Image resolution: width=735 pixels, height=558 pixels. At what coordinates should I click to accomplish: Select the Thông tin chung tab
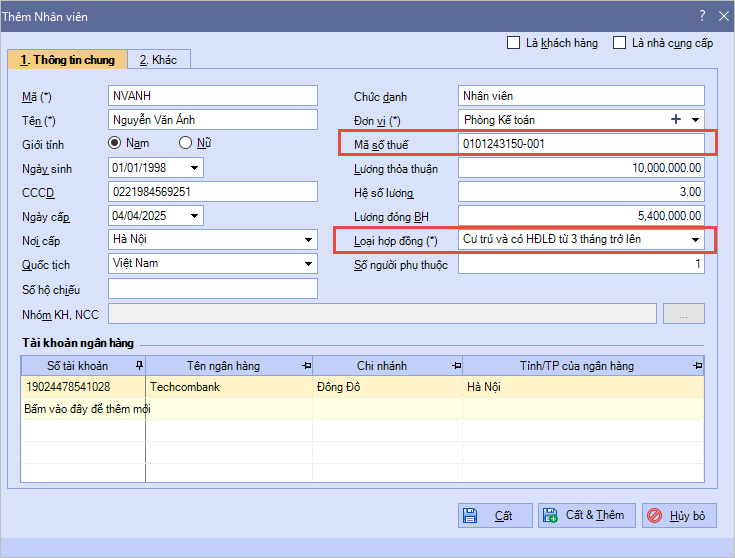point(67,60)
